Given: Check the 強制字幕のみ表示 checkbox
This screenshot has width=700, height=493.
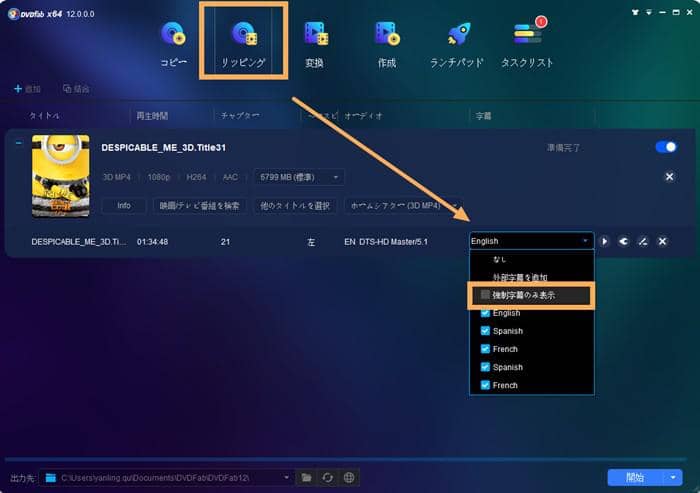Looking at the screenshot, I should tap(485, 295).
